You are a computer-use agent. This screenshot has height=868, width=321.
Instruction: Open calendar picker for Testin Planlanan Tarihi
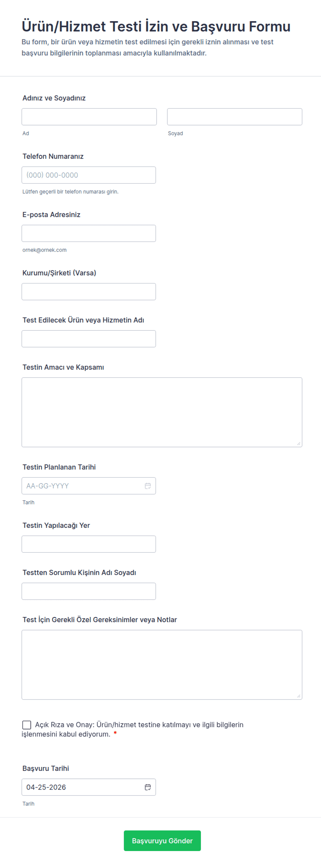point(148,486)
